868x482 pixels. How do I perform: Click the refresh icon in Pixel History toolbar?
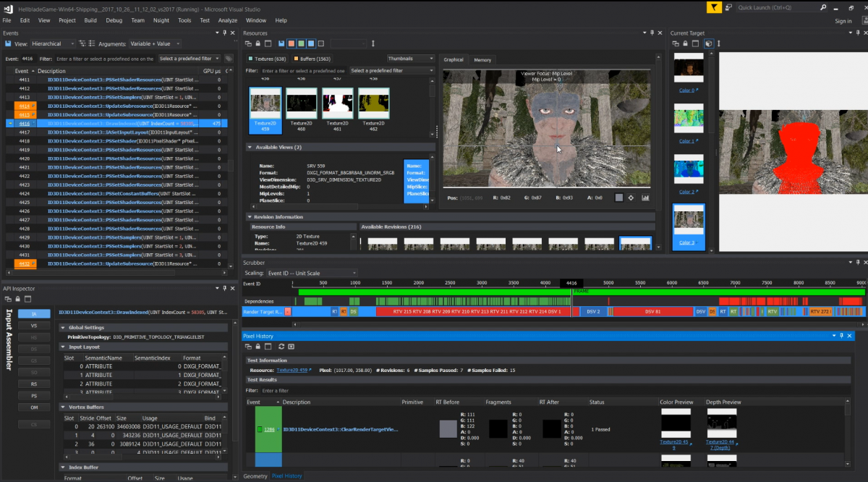click(x=281, y=347)
